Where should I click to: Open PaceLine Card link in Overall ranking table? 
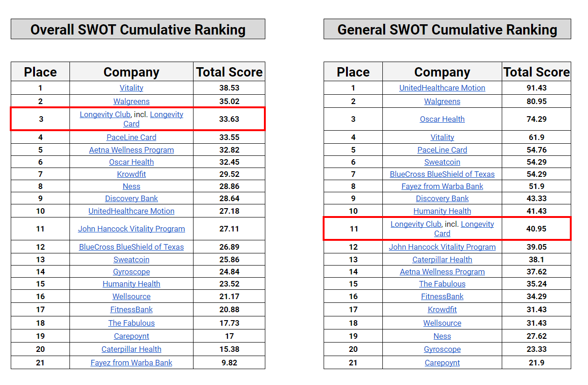[131, 137]
